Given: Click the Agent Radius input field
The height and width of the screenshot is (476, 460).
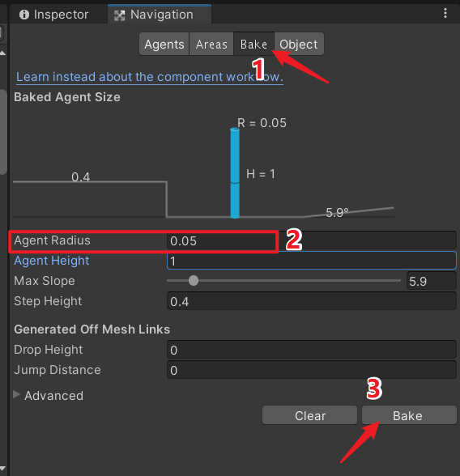Looking at the screenshot, I should click(x=312, y=240).
